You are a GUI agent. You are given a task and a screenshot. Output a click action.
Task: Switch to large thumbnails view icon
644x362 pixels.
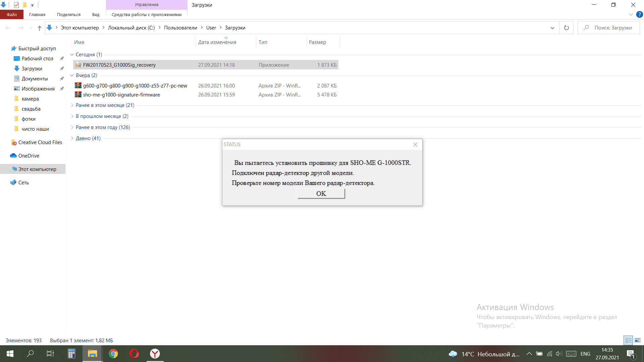pyautogui.click(x=638, y=340)
